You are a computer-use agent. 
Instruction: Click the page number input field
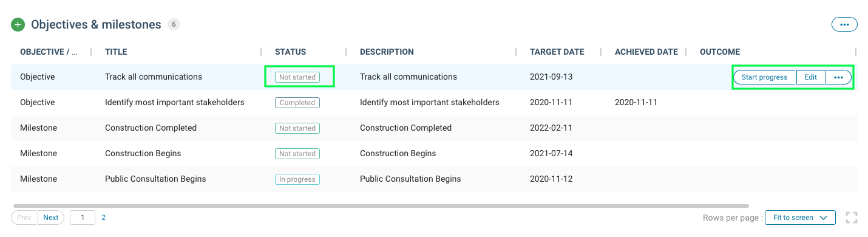(x=83, y=218)
